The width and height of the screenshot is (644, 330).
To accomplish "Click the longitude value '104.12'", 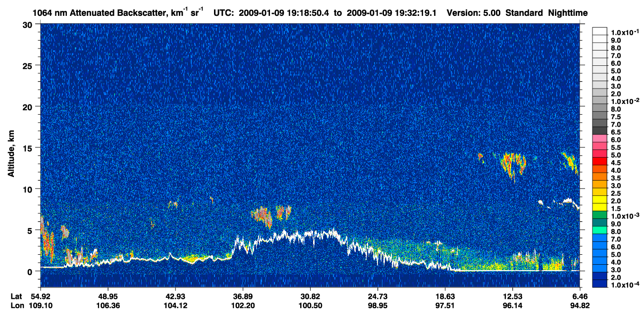I will coord(175,305).
